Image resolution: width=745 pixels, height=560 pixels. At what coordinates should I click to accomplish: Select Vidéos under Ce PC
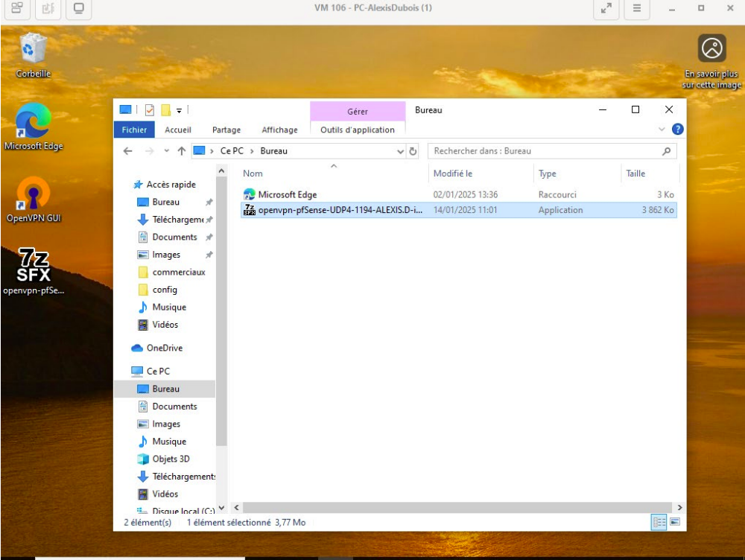(158, 494)
